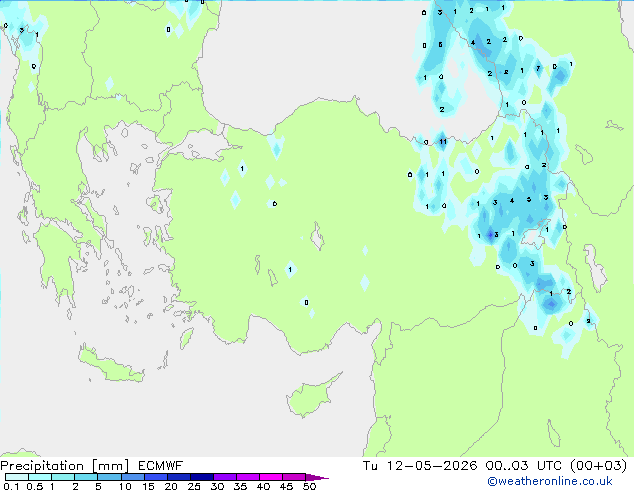Select the 40–45 mm magenta legend swatch
Image resolution: width=634 pixels, height=490 pixels.
pyautogui.click(x=271, y=477)
